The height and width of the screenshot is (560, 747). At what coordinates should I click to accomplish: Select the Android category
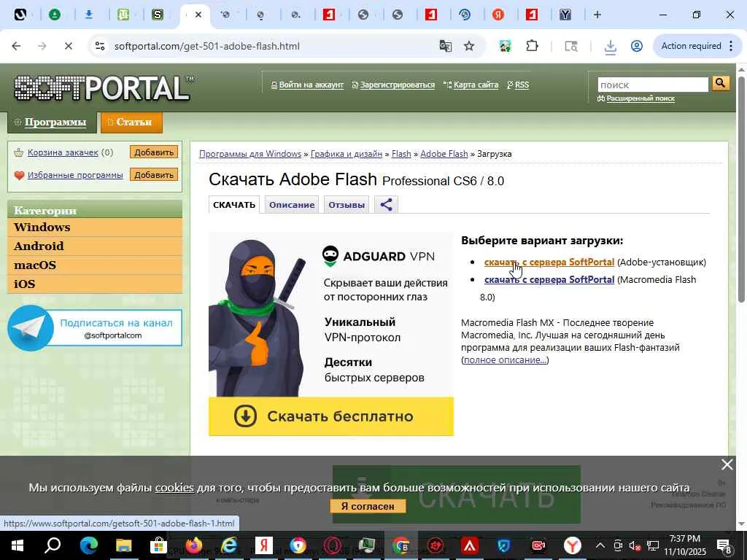click(95, 246)
